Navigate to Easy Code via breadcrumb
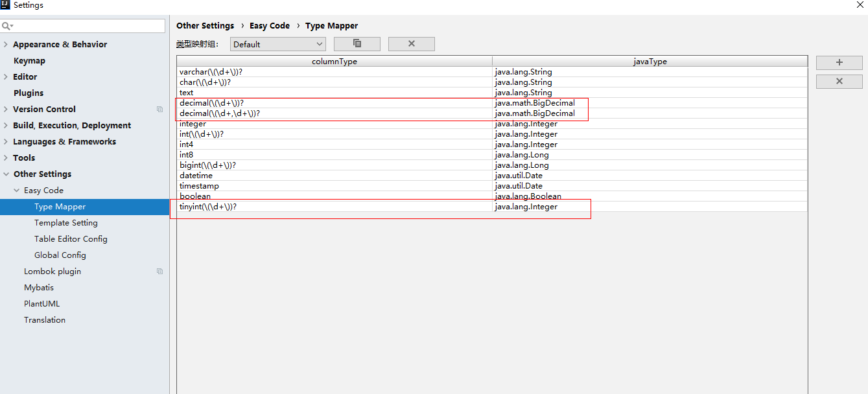 pos(270,25)
